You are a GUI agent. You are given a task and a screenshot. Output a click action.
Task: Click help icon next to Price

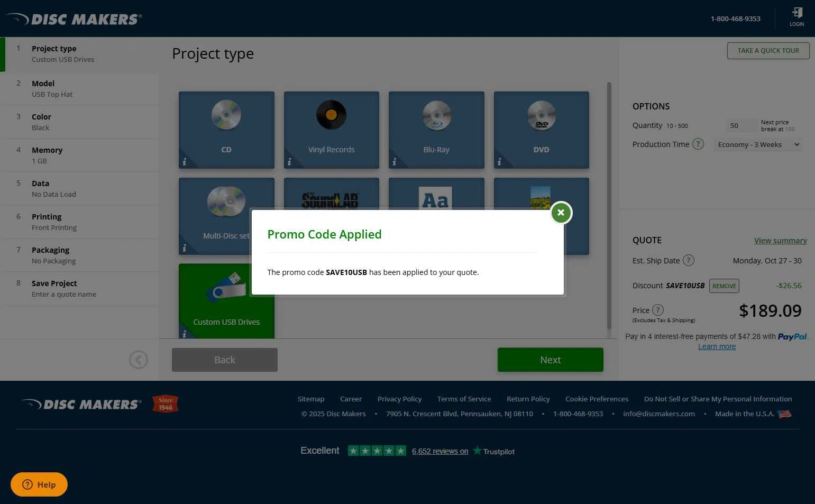coord(658,310)
